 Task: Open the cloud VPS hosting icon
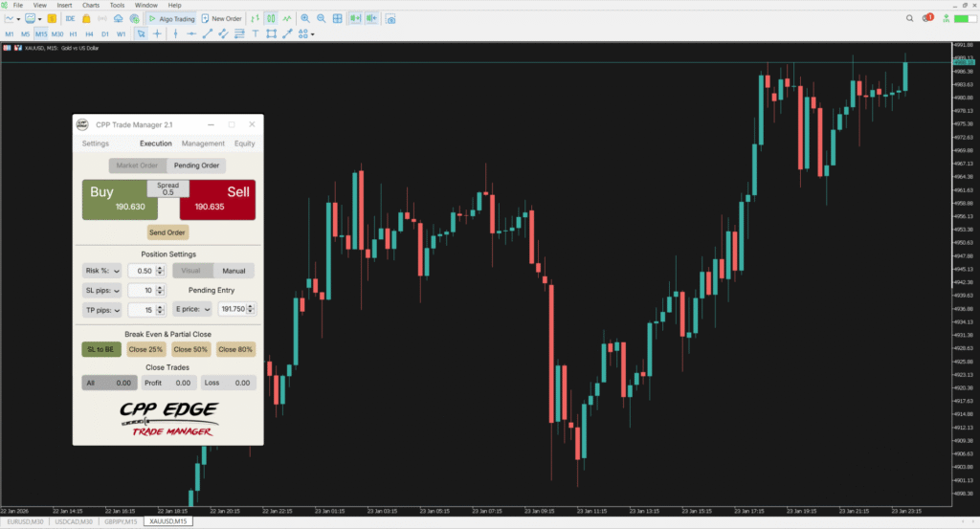pos(118,19)
